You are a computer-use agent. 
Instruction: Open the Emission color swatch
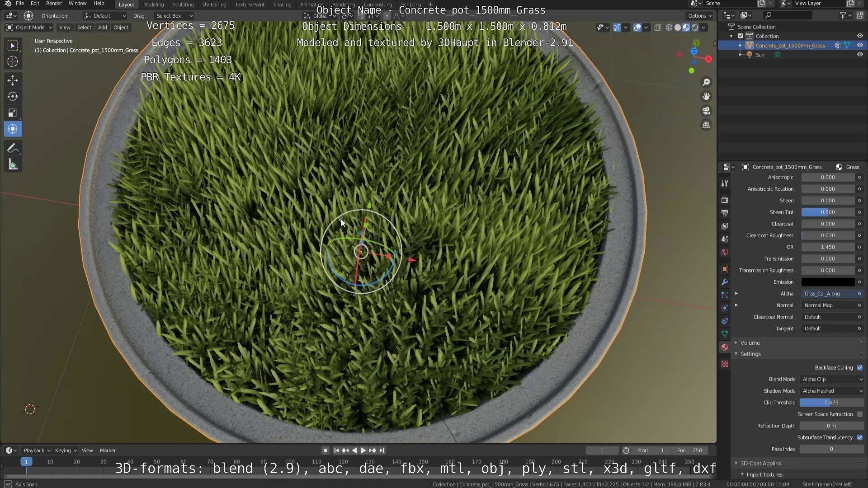coord(828,282)
